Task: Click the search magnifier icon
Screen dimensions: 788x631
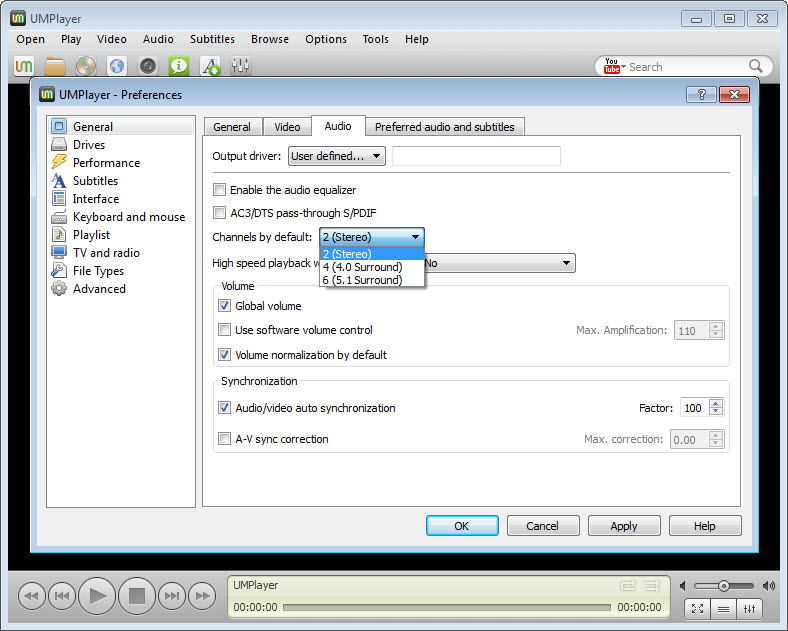Action: (755, 66)
